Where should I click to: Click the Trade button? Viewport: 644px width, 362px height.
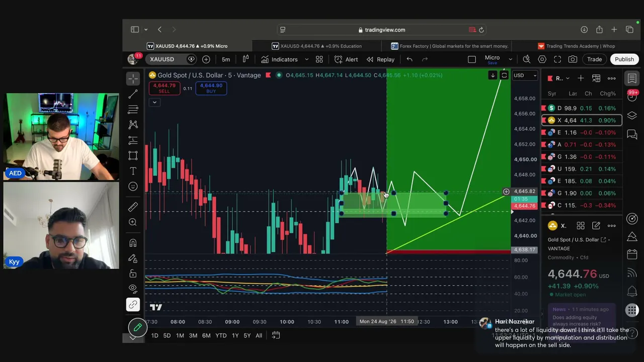pos(594,59)
